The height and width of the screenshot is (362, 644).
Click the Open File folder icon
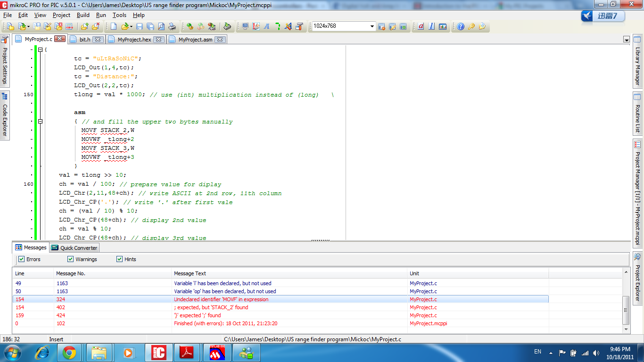tap(125, 26)
